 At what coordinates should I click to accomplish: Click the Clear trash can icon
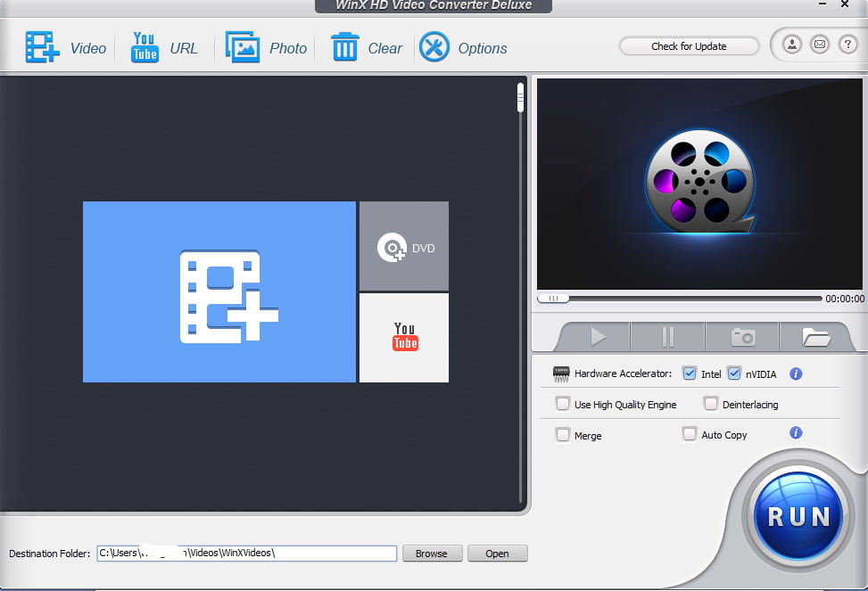(x=344, y=46)
